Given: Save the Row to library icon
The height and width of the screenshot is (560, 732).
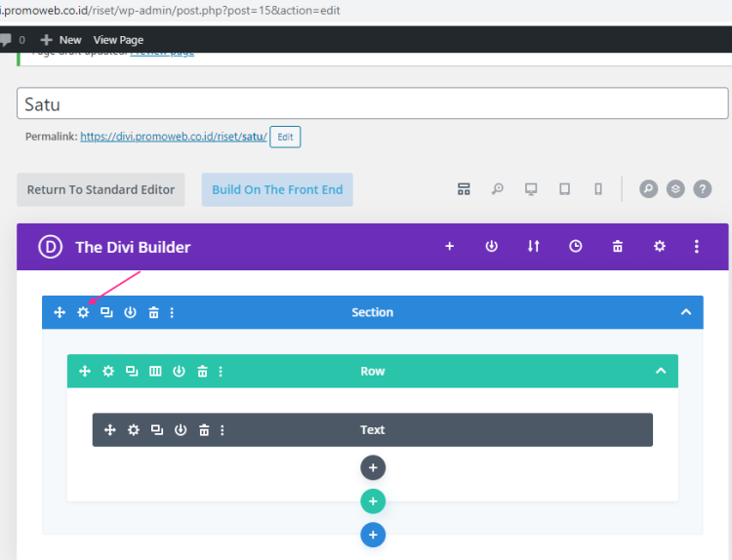Looking at the screenshot, I should (x=179, y=371).
